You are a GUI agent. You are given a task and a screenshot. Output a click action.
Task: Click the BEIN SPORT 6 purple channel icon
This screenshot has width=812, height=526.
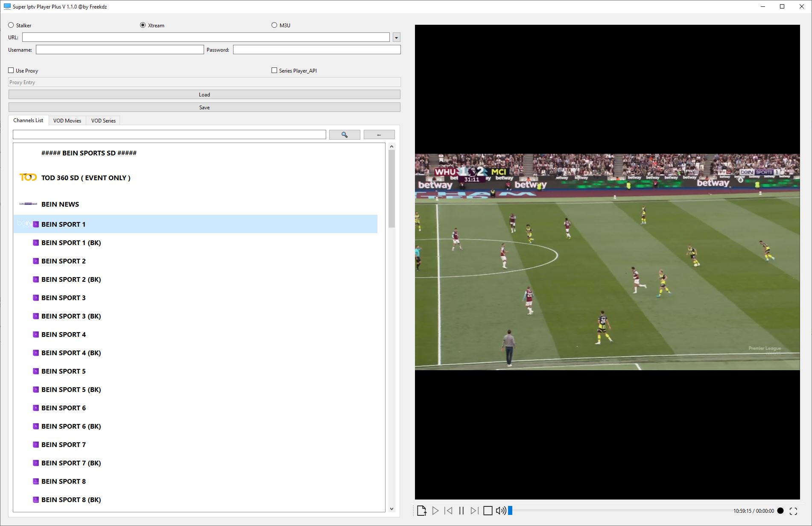(36, 408)
